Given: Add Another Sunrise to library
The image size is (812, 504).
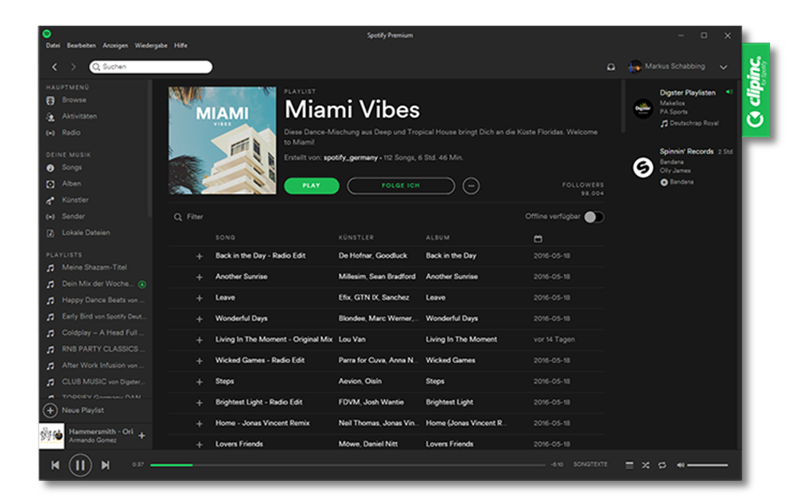Looking at the screenshot, I should (199, 278).
